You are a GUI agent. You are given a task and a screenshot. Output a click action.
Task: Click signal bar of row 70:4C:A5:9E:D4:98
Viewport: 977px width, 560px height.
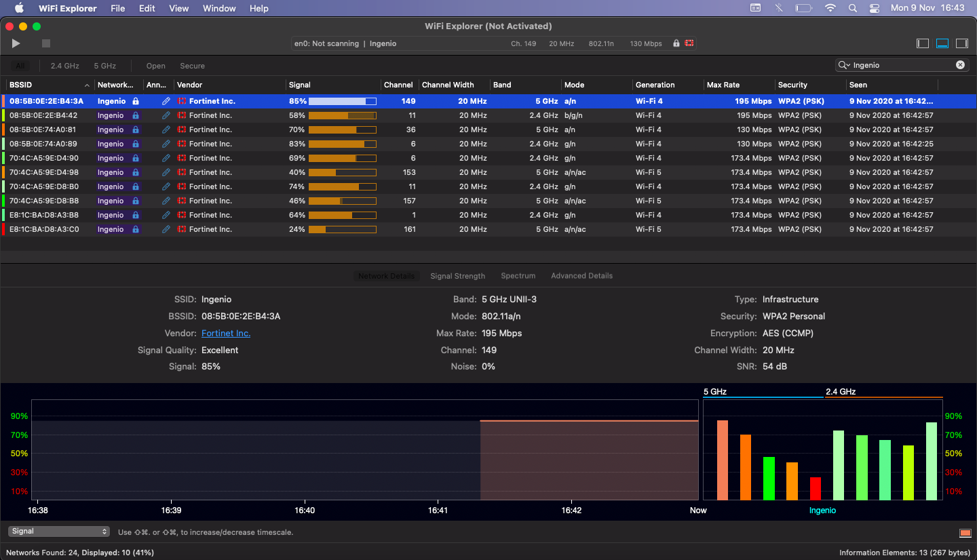(x=342, y=172)
